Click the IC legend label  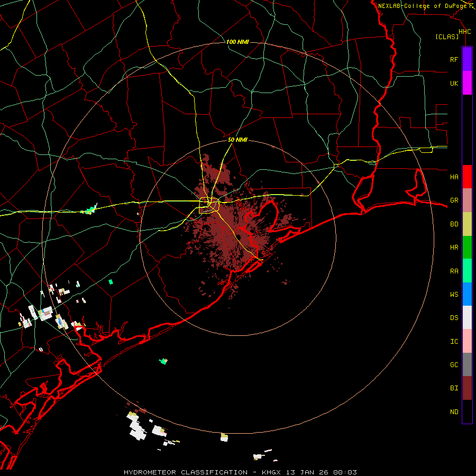point(454,341)
